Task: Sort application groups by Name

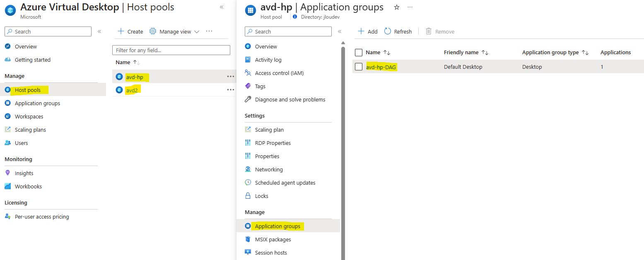Action: 378,53
